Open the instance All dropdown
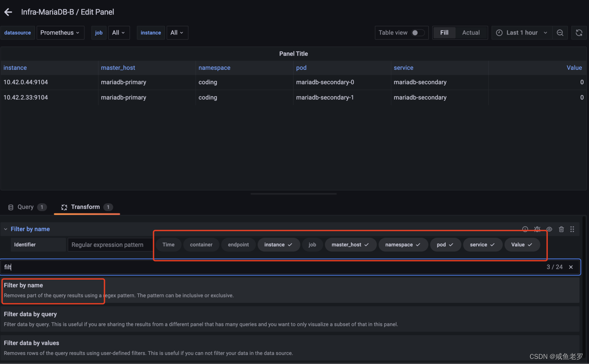Viewport: 589px width, 364px height. point(177,33)
